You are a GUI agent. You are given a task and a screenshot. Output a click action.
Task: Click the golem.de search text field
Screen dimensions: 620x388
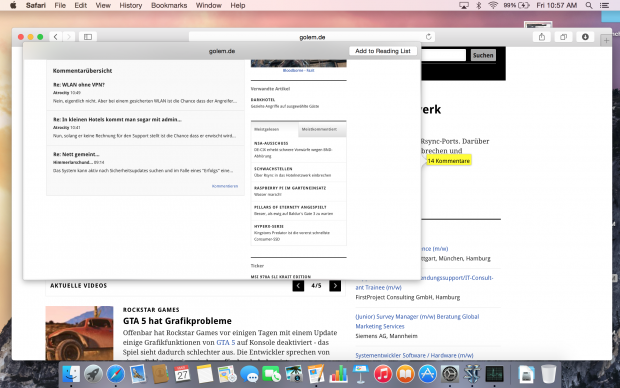pyautogui.click(x=443, y=55)
